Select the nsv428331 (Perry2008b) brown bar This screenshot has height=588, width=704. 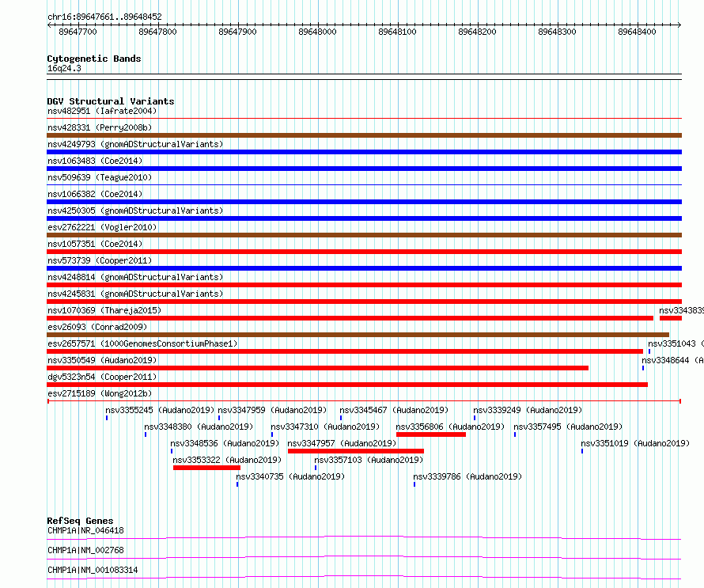[x=364, y=135]
